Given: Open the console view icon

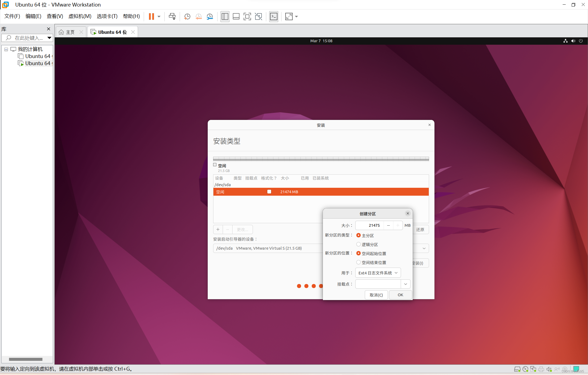Looking at the screenshot, I should pyautogui.click(x=274, y=17).
